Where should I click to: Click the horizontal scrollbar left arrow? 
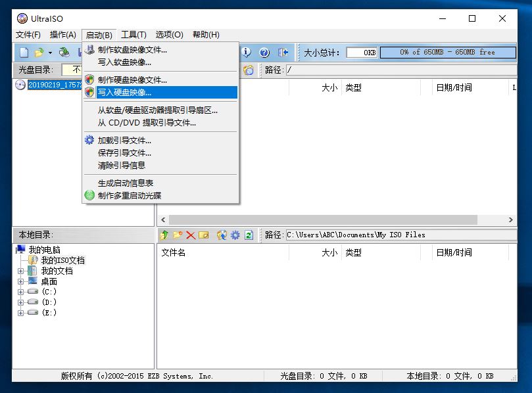click(164, 220)
